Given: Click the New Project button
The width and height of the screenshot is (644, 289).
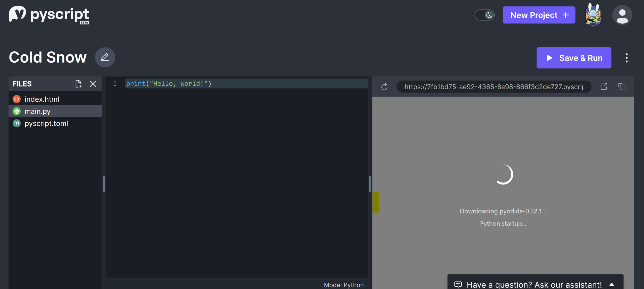Looking at the screenshot, I should 539,15.
